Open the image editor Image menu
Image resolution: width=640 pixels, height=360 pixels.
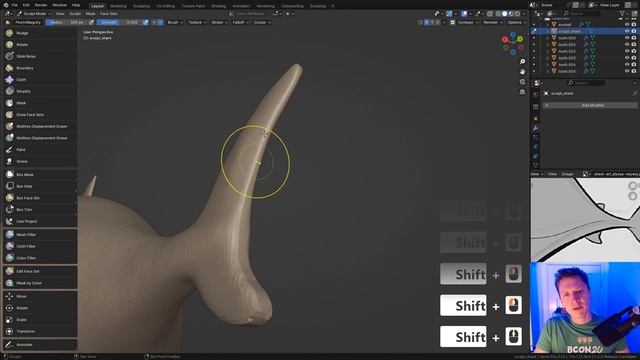pyautogui.click(x=567, y=174)
